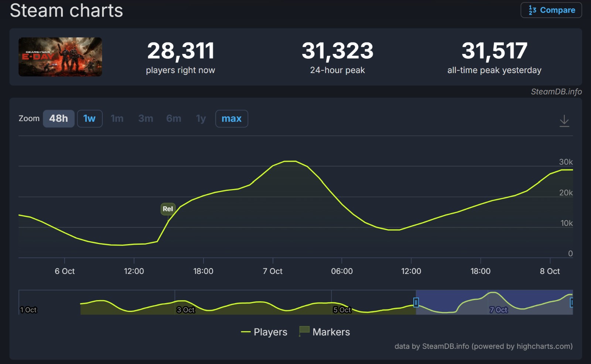Viewport: 591px width, 364px height.
Task: Toggle the Markers series in the legend
Action: (x=324, y=332)
